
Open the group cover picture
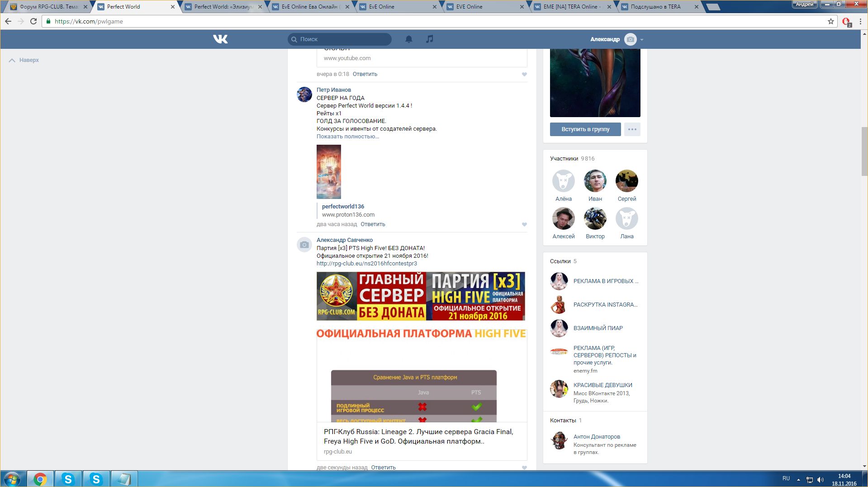[x=595, y=83]
